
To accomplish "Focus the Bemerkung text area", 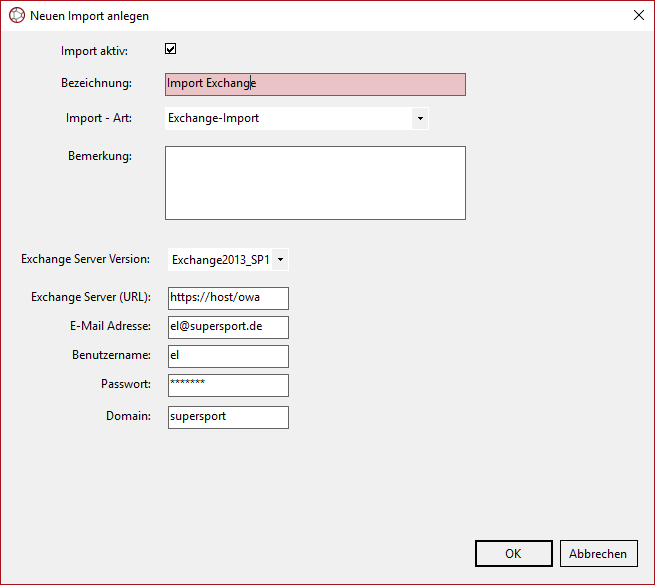I will click(315, 183).
